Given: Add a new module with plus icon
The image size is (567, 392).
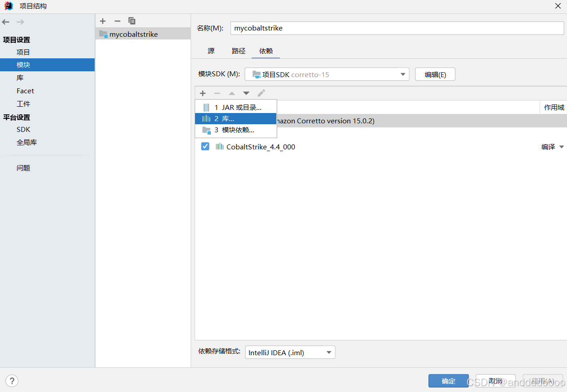Looking at the screenshot, I should (x=103, y=21).
